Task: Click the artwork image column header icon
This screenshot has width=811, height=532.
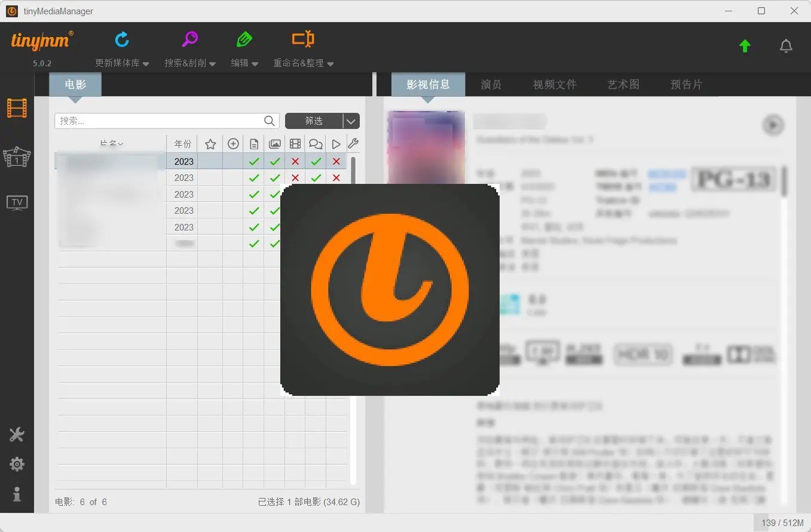Action: click(x=274, y=143)
